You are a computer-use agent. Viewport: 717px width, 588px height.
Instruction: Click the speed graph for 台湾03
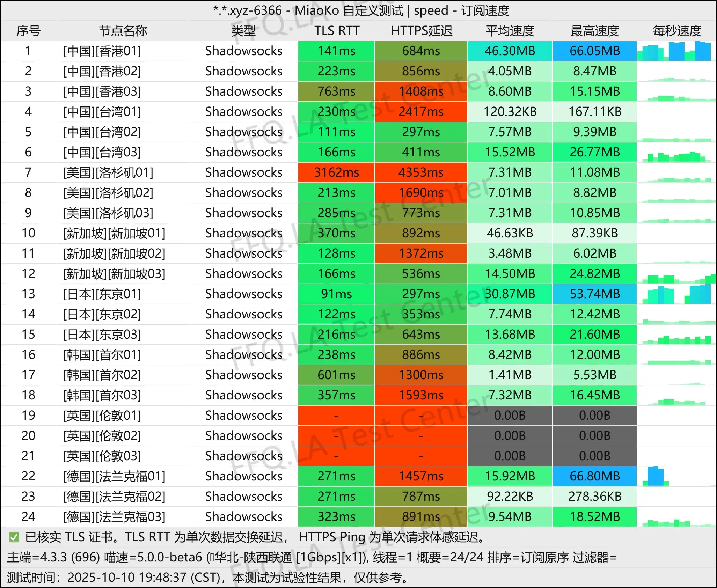click(676, 157)
